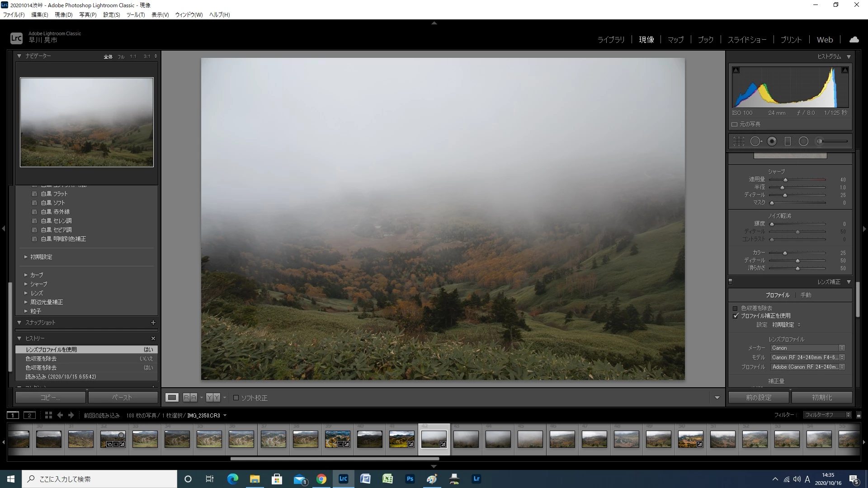Switch to the ライブラリ module
The height and width of the screenshot is (488, 868).
pos(611,40)
